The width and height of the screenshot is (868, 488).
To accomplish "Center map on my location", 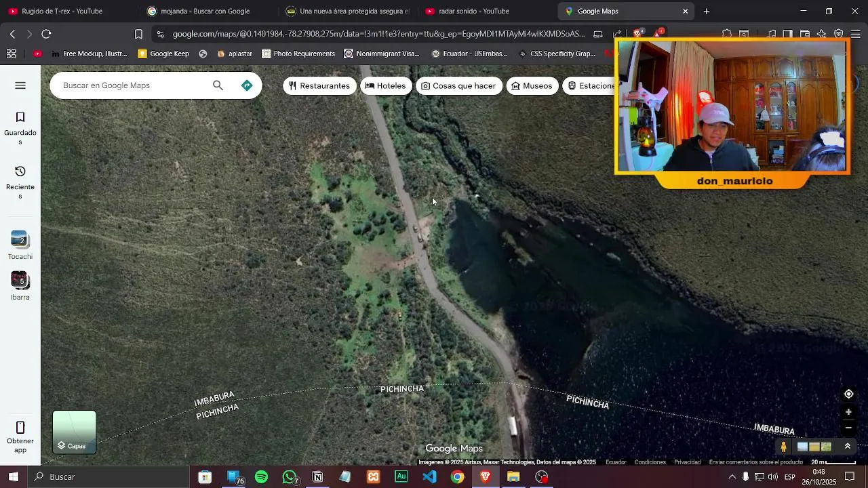I will click(x=848, y=394).
